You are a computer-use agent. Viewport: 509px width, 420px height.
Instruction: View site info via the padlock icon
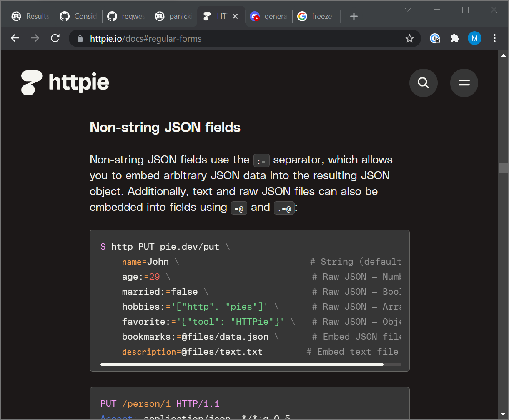tap(80, 39)
